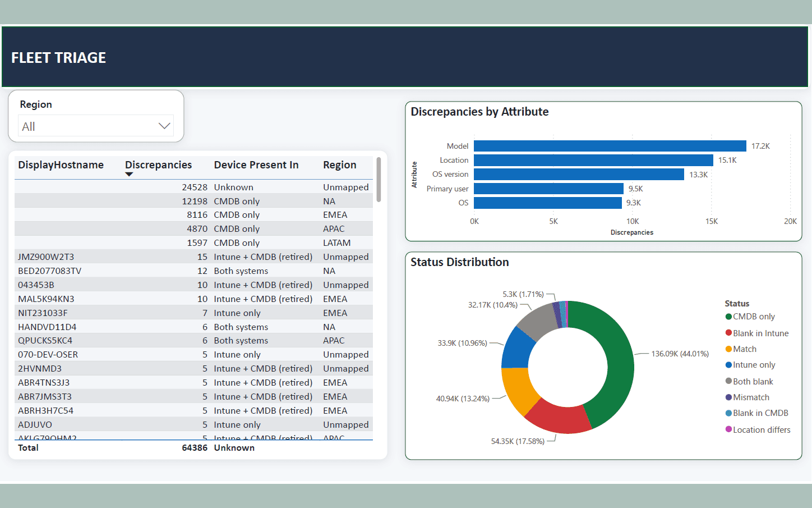Image resolution: width=812 pixels, height=508 pixels.
Task: Select the Primary user bar
Action: [x=548, y=189]
